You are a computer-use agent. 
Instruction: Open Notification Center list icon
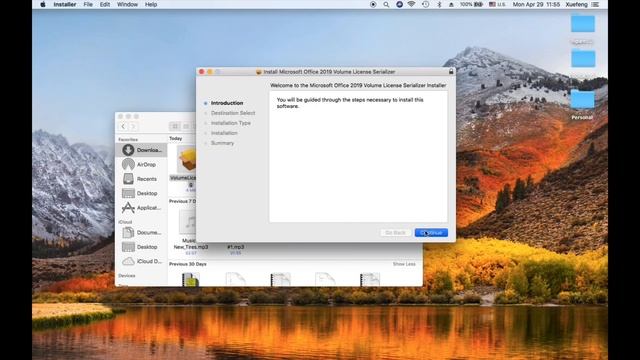(x=596, y=4)
